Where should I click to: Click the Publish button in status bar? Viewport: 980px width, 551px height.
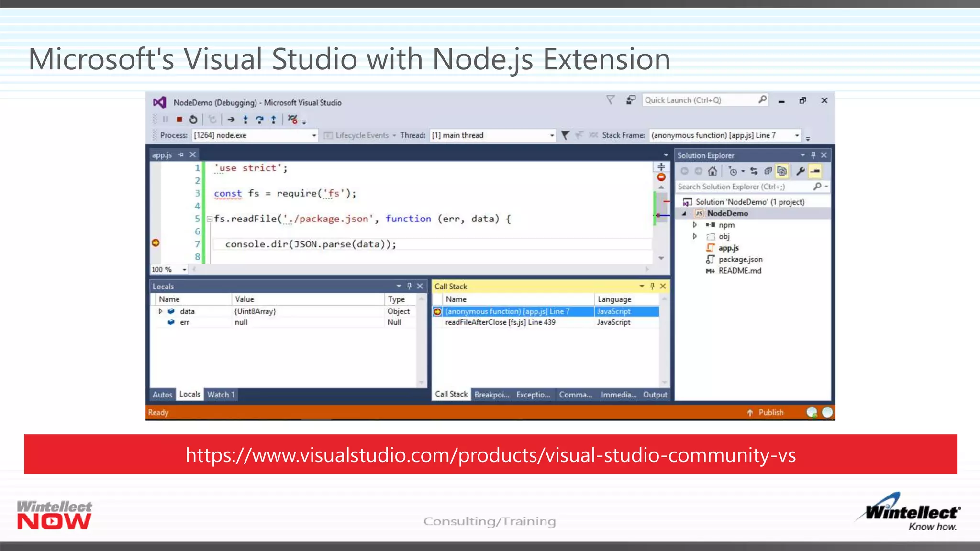click(x=765, y=412)
